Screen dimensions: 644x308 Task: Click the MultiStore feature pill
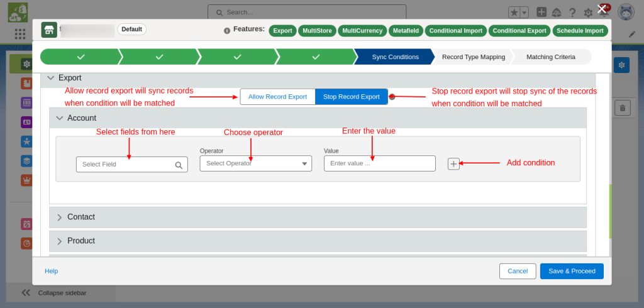tap(317, 31)
